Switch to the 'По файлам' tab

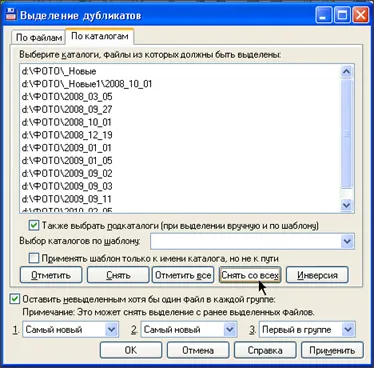click(39, 37)
